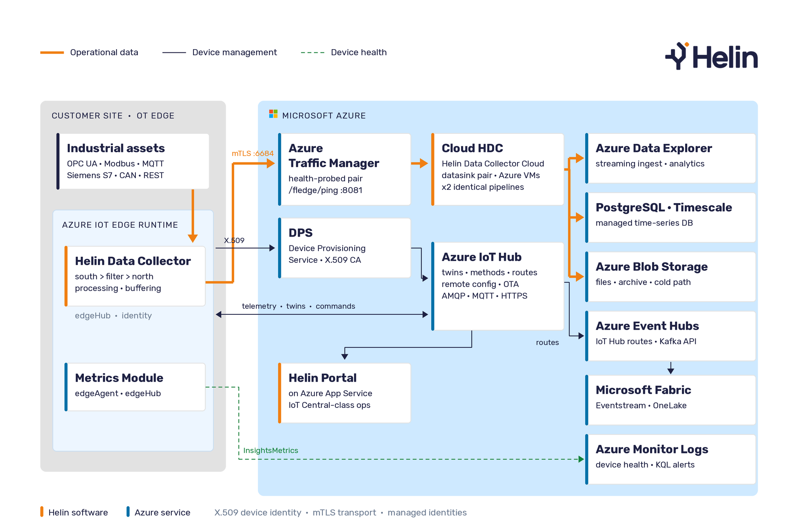Click 'OPC UA • Modbus • MQTT' text
Viewport: 798px width, 532px height.
point(115,164)
